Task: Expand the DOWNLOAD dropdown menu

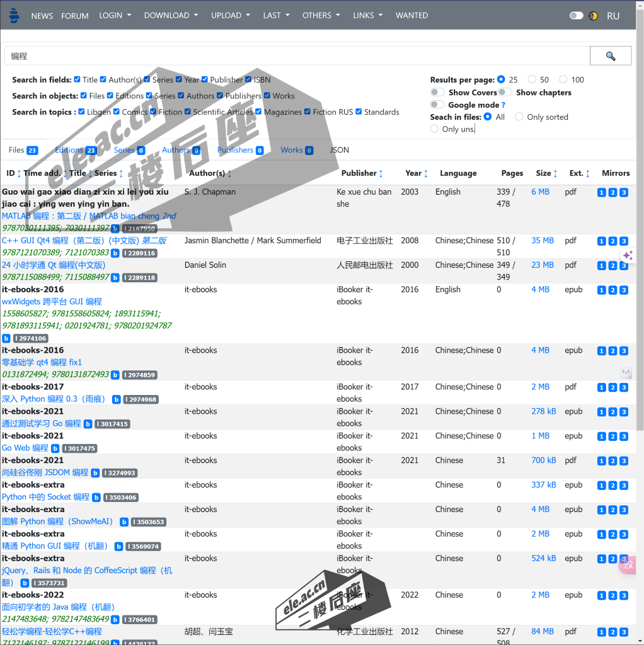Action: coord(171,15)
